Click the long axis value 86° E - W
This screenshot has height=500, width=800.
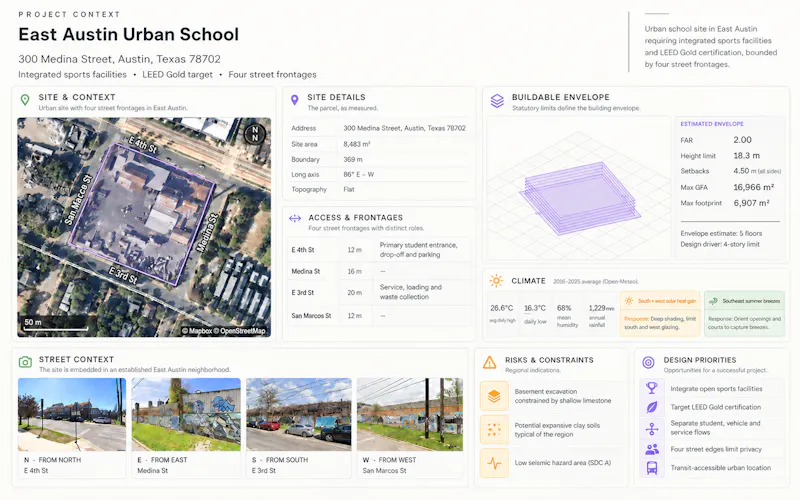click(359, 174)
